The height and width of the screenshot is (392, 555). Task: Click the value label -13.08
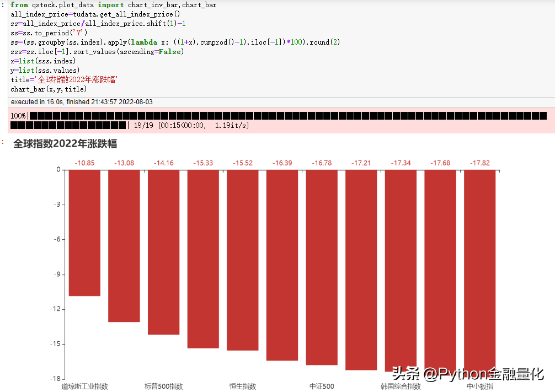point(124,163)
